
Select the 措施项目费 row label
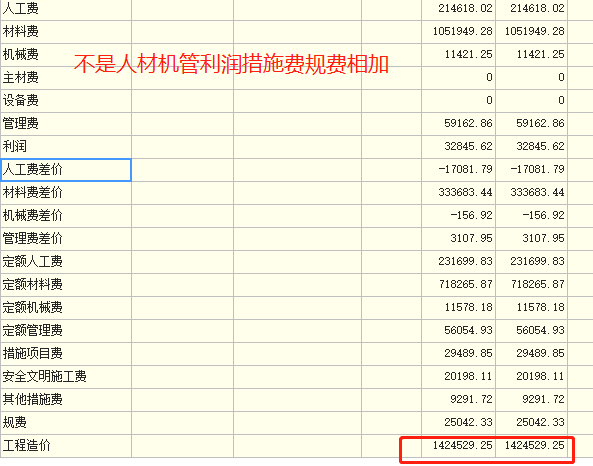pos(33,354)
